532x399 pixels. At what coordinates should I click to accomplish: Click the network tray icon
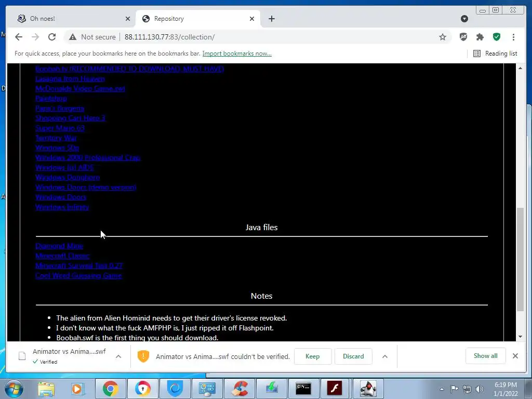[467, 389]
